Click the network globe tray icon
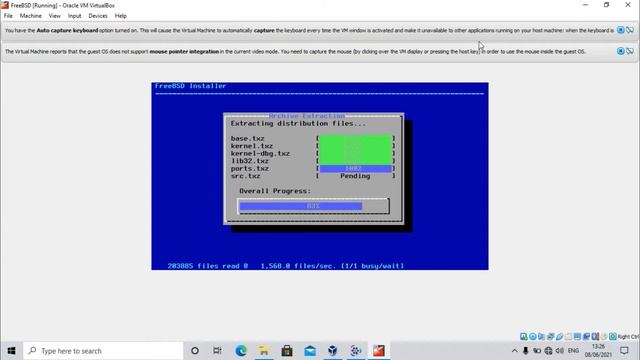Image resolution: width=640 pixels, height=360 pixels. pyautogui.click(x=549, y=351)
